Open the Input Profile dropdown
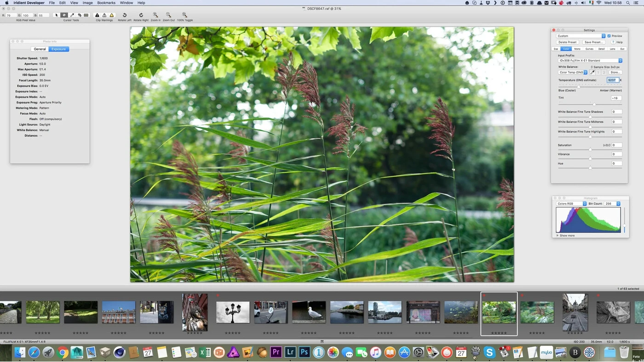Screen dimensions: 644x362 (x=590, y=61)
